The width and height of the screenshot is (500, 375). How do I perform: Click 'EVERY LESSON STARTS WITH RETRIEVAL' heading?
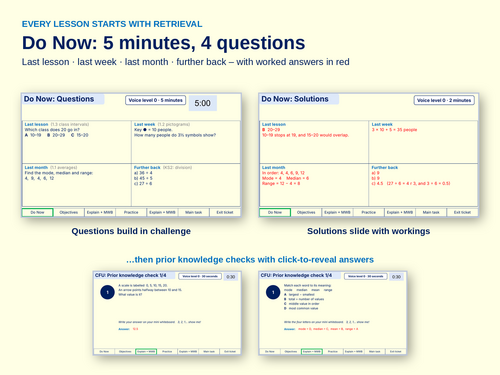112,24
